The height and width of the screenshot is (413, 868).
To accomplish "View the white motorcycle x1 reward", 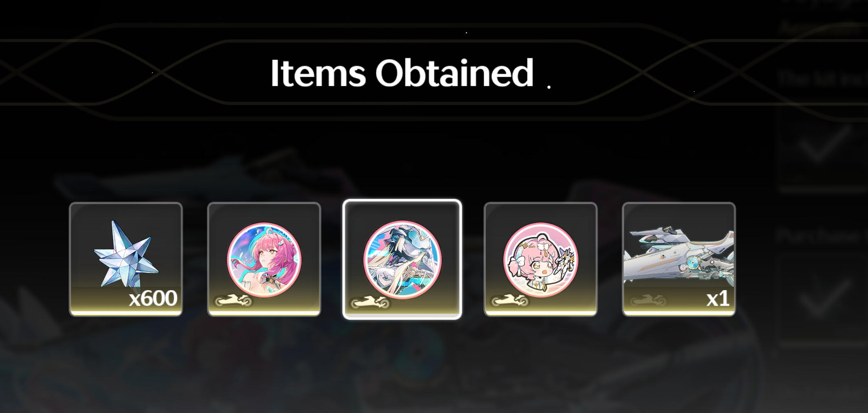I will pyautogui.click(x=679, y=259).
